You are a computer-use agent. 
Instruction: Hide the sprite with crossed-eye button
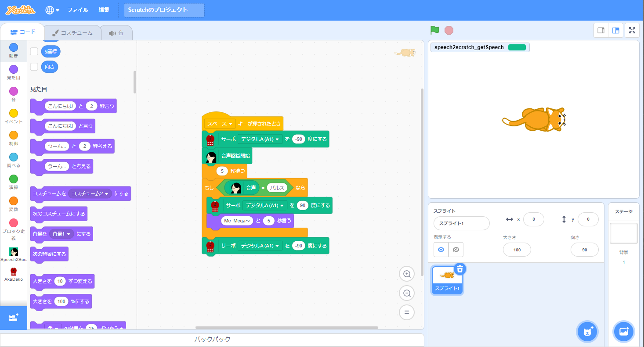[x=456, y=250]
